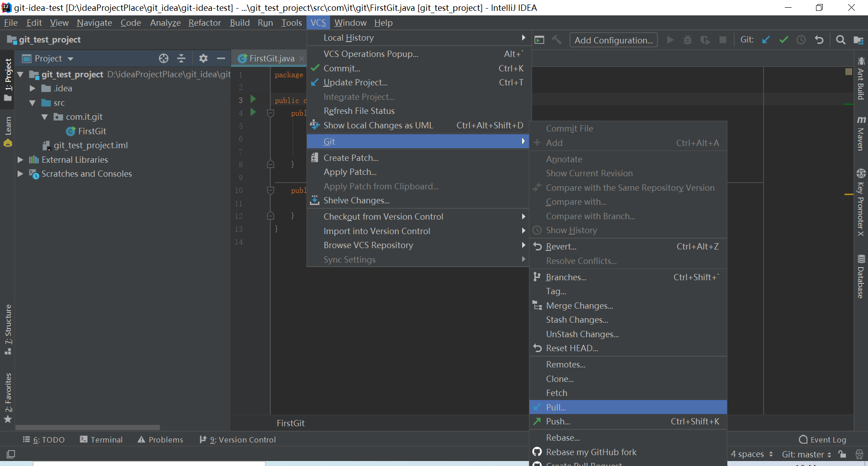
Task: Toggle tool window bars icon in status bar corner
Action: (x=11, y=454)
